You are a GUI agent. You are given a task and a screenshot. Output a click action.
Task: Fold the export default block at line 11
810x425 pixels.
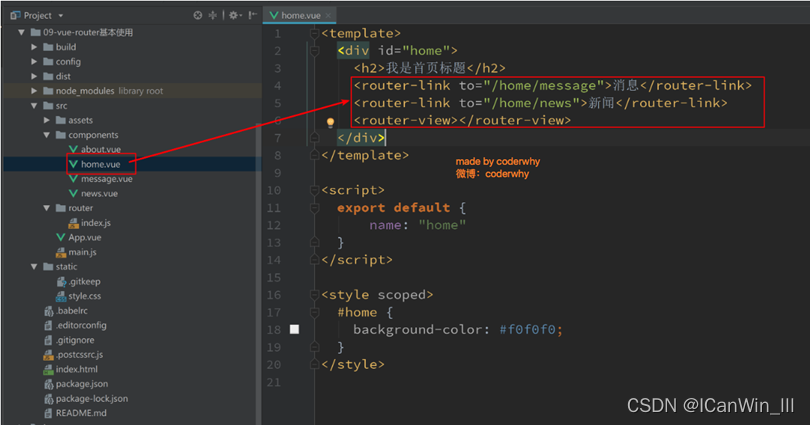(314, 208)
